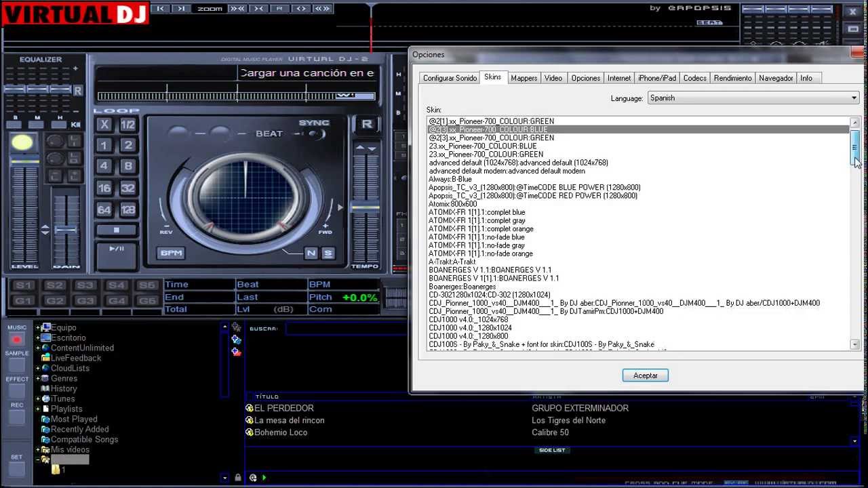Click the equalizer reset R button
This screenshot has width=868, height=488.
click(x=77, y=91)
